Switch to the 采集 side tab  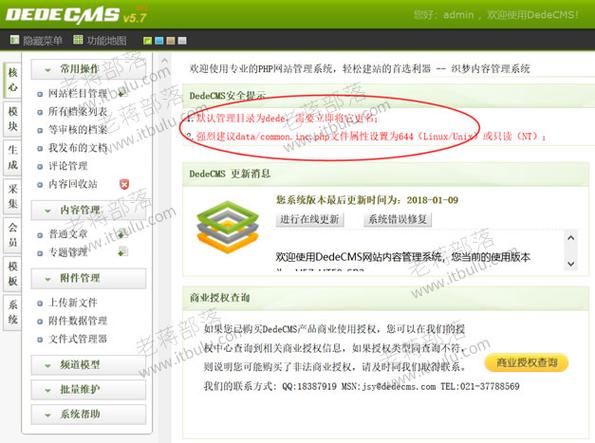click(x=13, y=196)
